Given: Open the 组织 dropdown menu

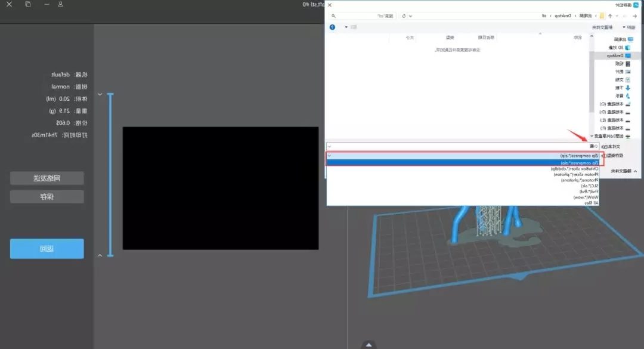Looking at the screenshot, I should 629,27.
